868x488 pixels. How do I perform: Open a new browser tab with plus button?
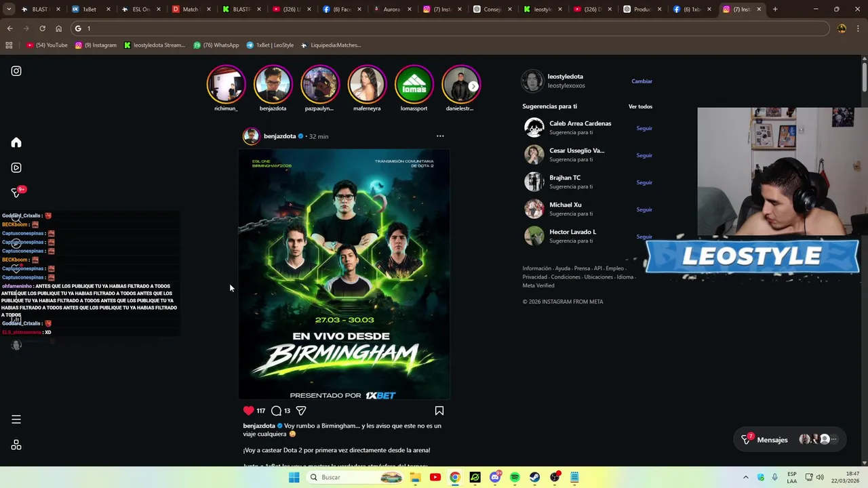click(775, 9)
